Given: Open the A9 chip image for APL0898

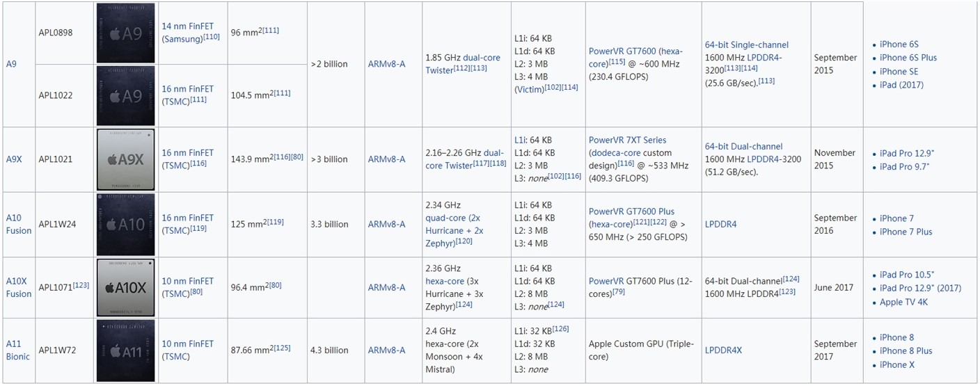Looking at the screenshot, I should coord(125,33).
